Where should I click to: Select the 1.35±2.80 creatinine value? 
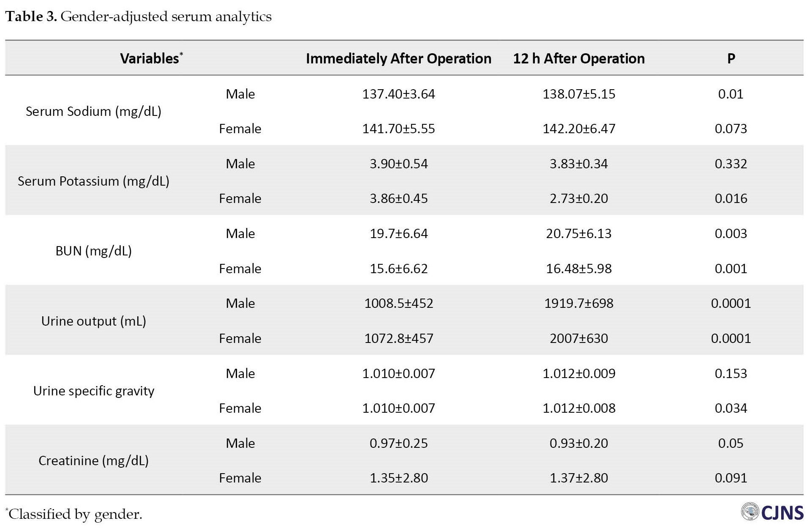click(398, 478)
